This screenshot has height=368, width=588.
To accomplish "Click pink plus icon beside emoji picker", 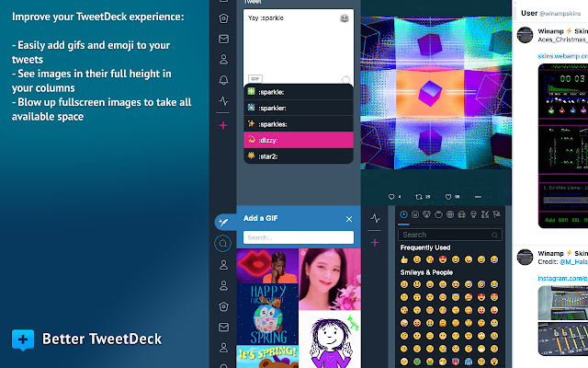I will pos(375,243).
